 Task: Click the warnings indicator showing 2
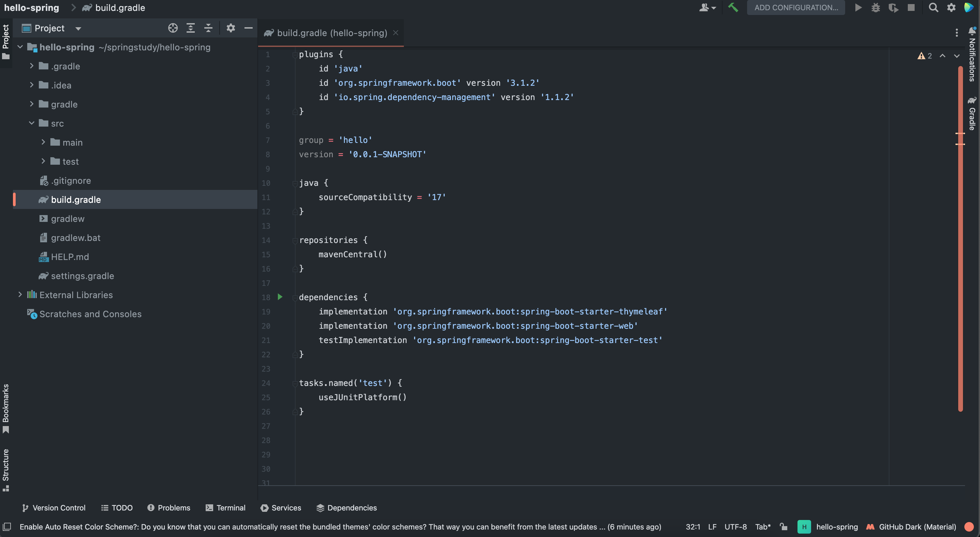coord(924,56)
